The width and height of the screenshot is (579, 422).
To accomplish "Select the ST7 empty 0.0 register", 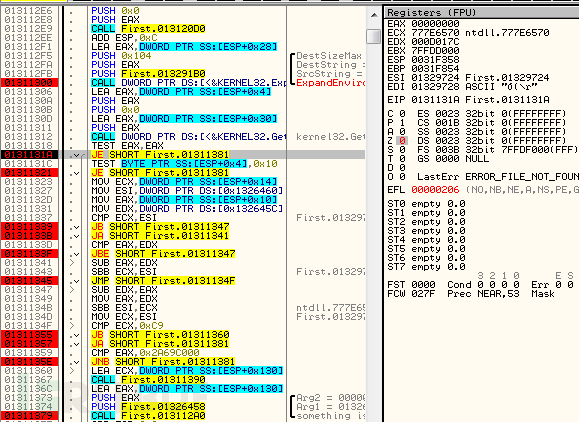I will (x=426, y=267).
